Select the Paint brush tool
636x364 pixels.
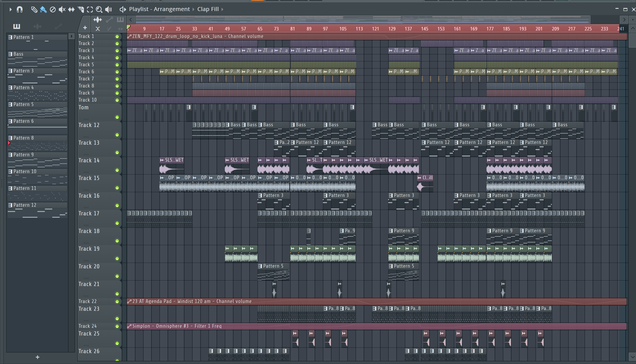(x=43, y=9)
